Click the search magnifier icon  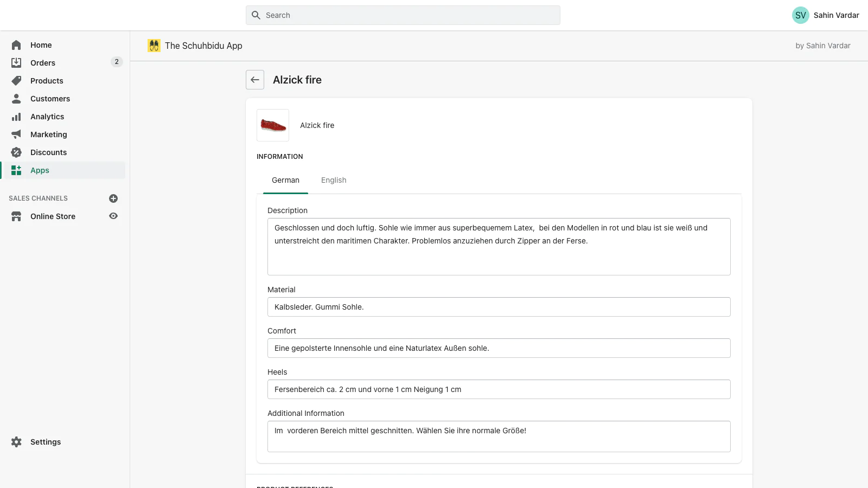[x=256, y=15]
